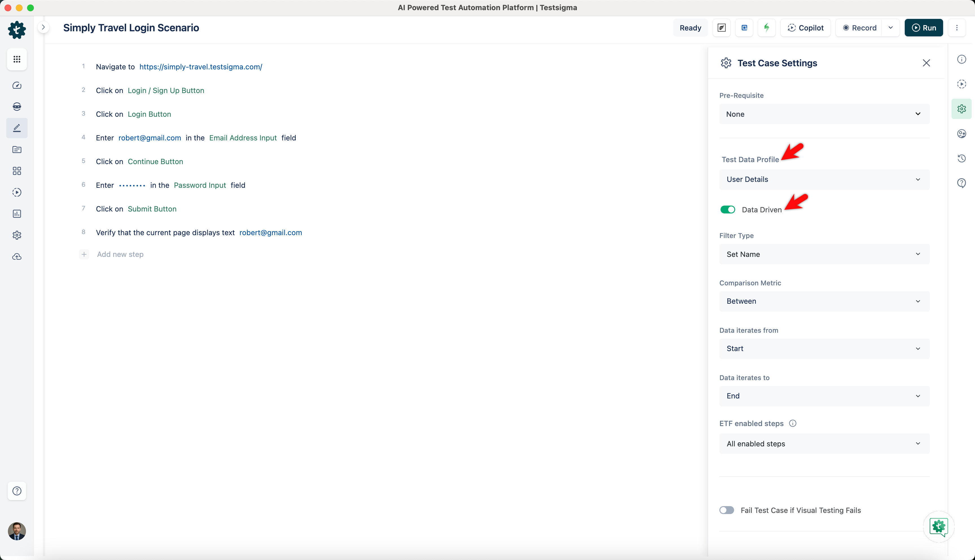Enable Fail Test Case if Visual Testing Fails
Screen dimensions: 975x560
point(726,510)
